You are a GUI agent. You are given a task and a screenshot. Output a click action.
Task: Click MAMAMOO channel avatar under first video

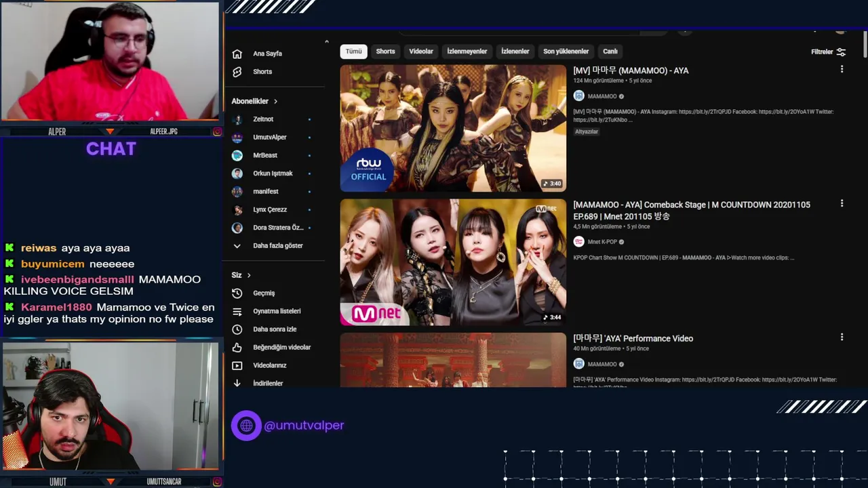[578, 96]
